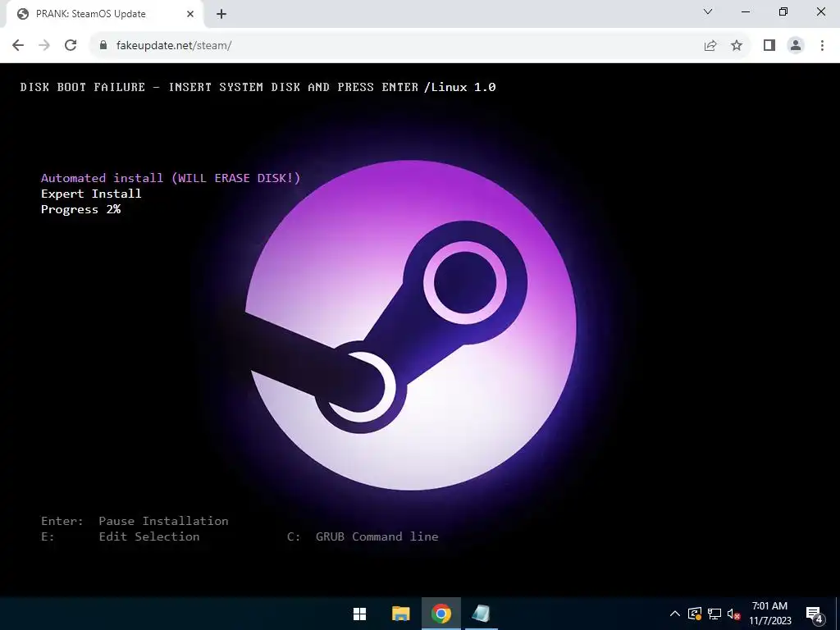840x630 pixels.
Task: Open the notepad-like app in taskbar
Action: coord(481,614)
